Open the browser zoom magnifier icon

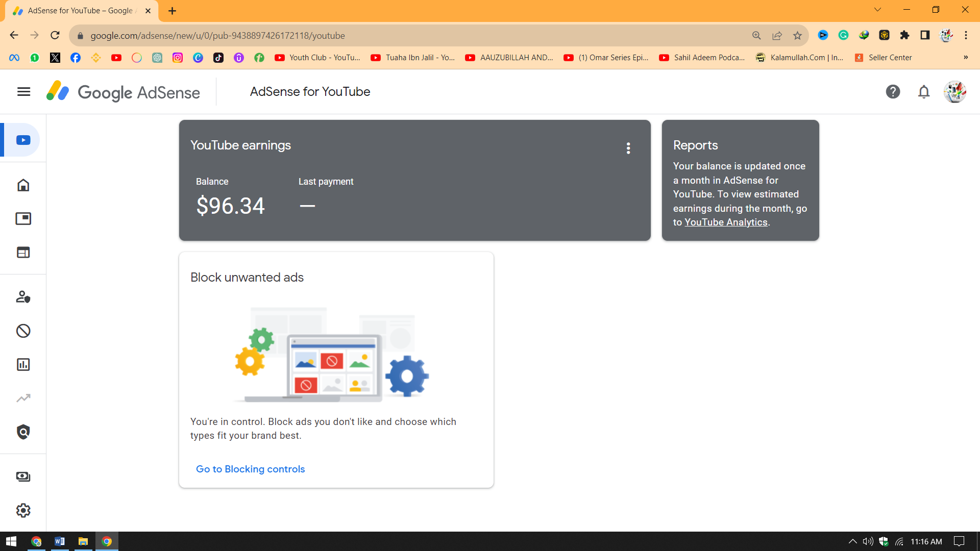coord(756,35)
